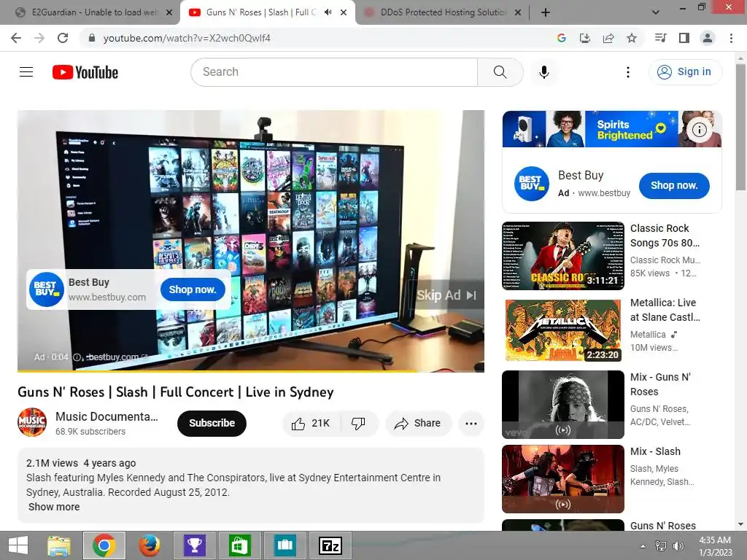The image size is (747, 560).
Task: Open YouTube settings three-dot menu
Action: pyautogui.click(x=628, y=72)
